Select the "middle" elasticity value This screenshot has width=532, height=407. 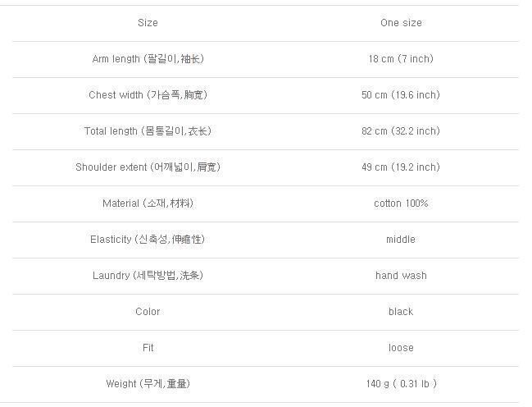click(401, 240)
